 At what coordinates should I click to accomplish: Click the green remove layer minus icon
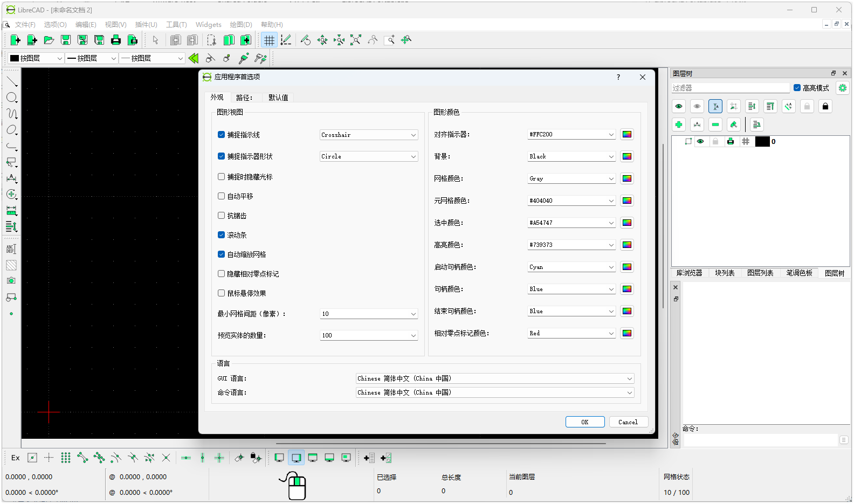[x=715, y=125]
